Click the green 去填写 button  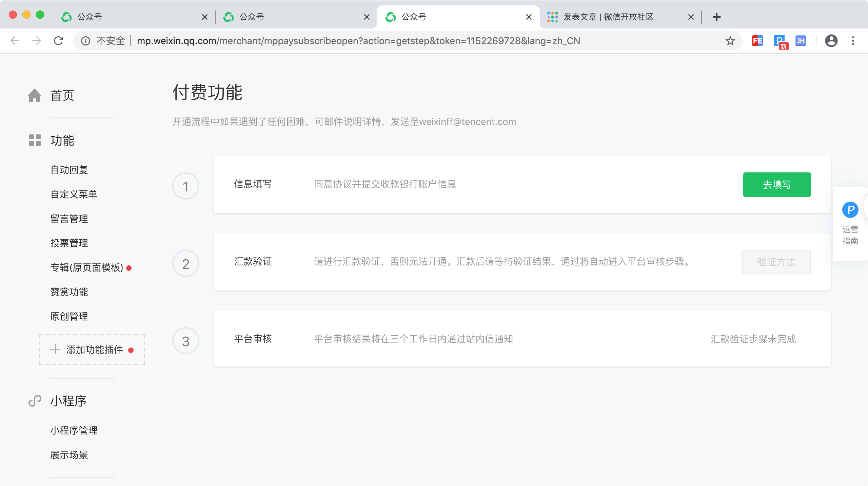click(777, 185)
